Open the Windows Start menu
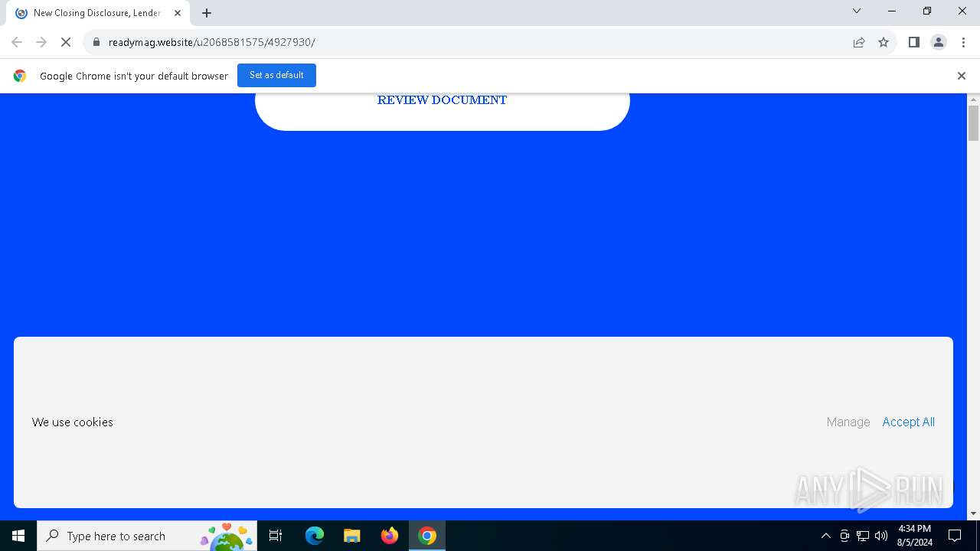The width and height of the screenshot is (980, 551). pyautogui.click(x=18, y=536)
